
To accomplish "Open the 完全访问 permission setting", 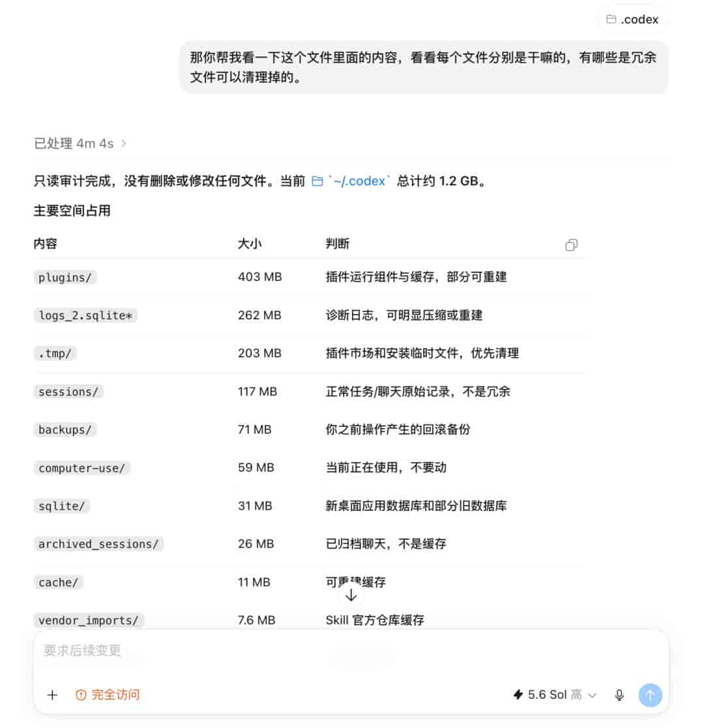I will tap(108, 695).
